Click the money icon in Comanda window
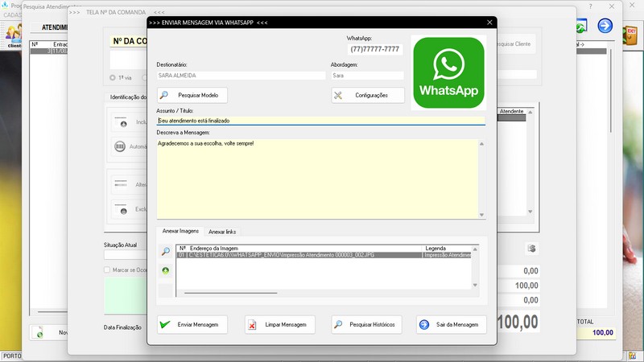The width and height of the screenshot is (644, 362). point(531,249)
